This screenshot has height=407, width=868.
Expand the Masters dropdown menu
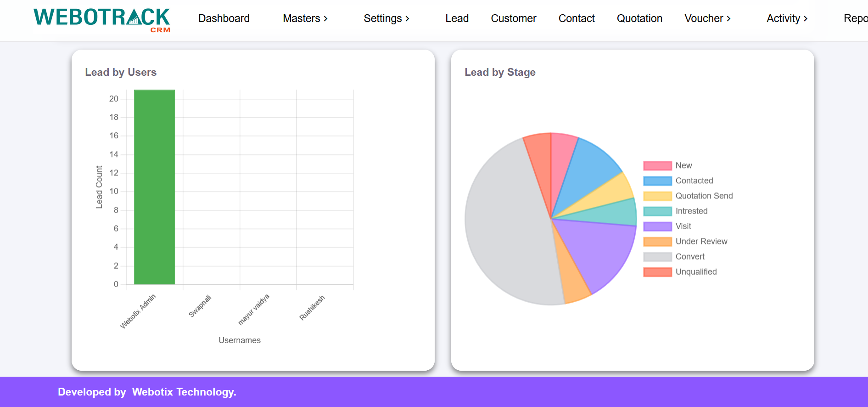pos(305,18)
